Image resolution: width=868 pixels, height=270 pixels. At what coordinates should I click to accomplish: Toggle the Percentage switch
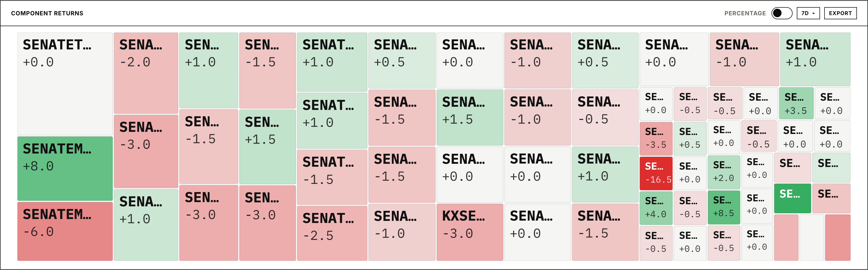click(x=782, y=13)
